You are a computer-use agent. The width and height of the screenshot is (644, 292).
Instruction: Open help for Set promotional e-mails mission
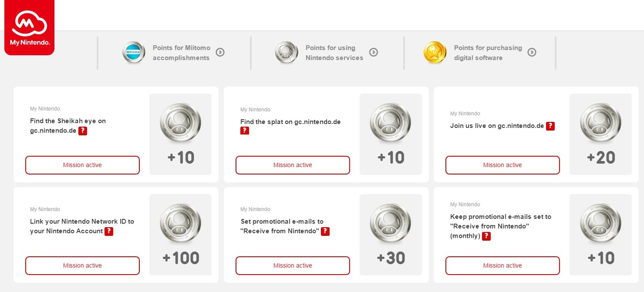[325, 231]
